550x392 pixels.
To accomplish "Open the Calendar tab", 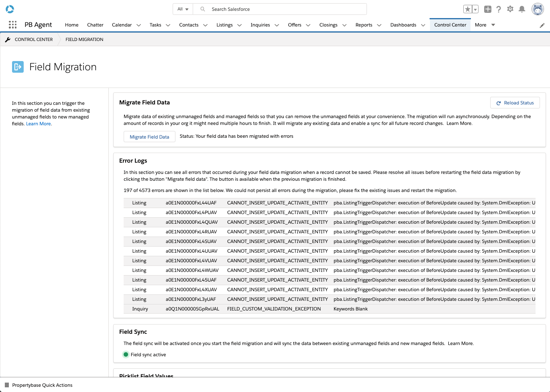I will click(x=122, y=25).
